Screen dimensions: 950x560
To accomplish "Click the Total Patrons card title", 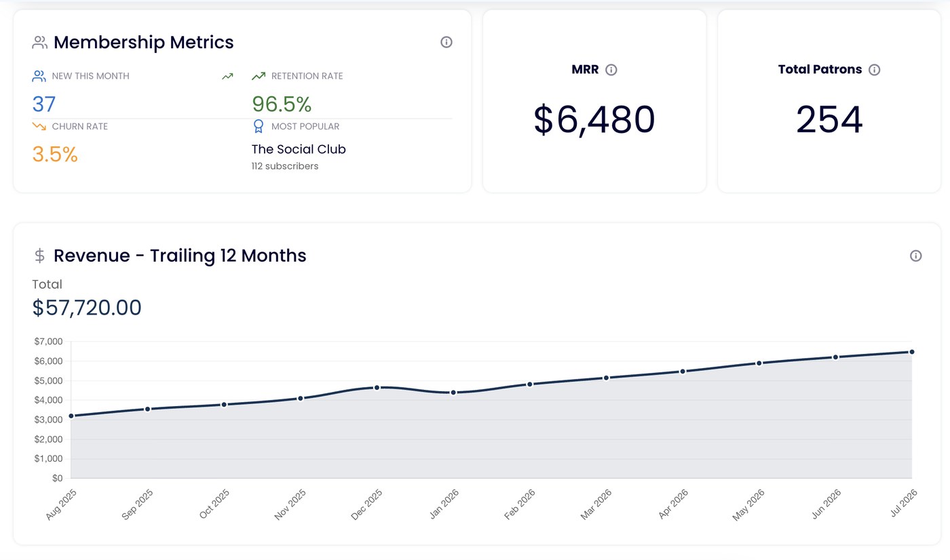I will (x=820, y=69).
